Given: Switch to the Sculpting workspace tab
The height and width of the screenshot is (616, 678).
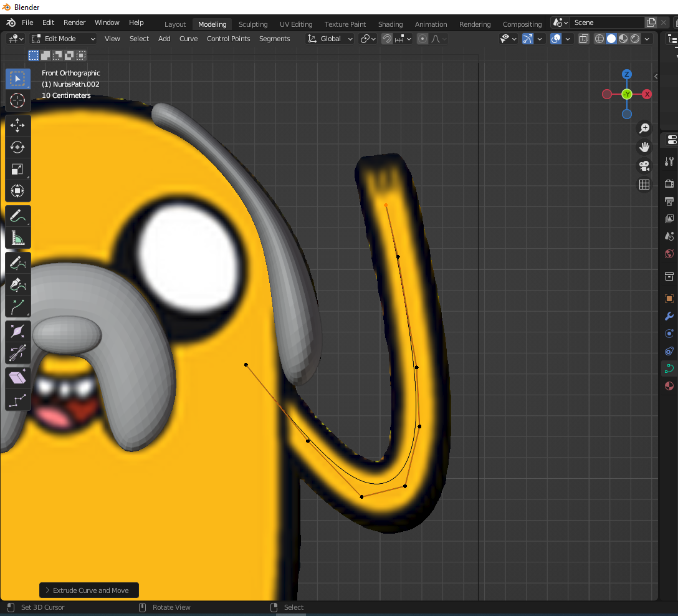Looking at the screenshot, I should click(x=253, y=24).
